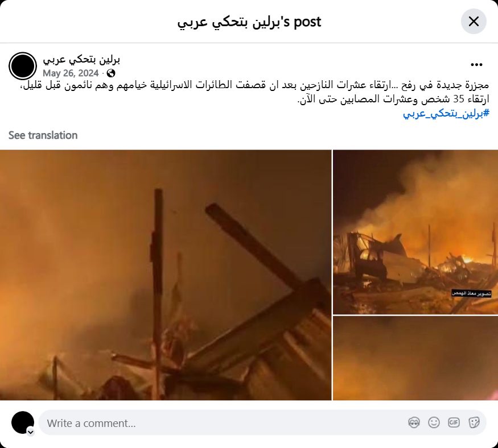Image resolution: width=498 pixels, height=448 pixels.
Task: Open the برلين بتحكي عربي page name link
Action: 81,59
